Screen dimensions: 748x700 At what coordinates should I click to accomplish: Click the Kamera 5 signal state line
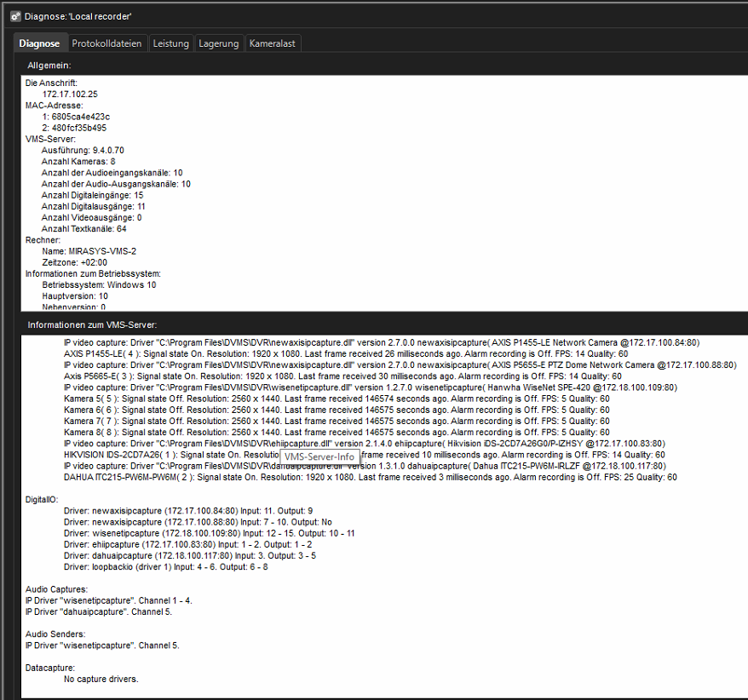pos(336,399)
